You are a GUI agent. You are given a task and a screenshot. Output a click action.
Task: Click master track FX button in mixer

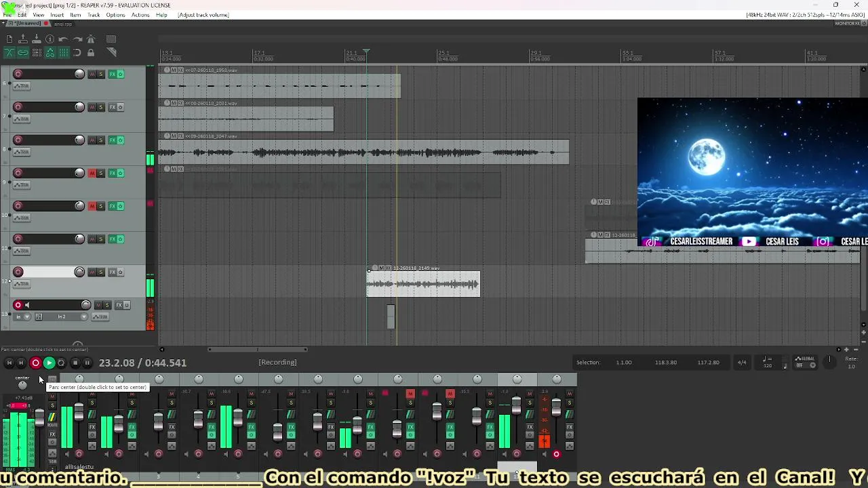(52, 434)
